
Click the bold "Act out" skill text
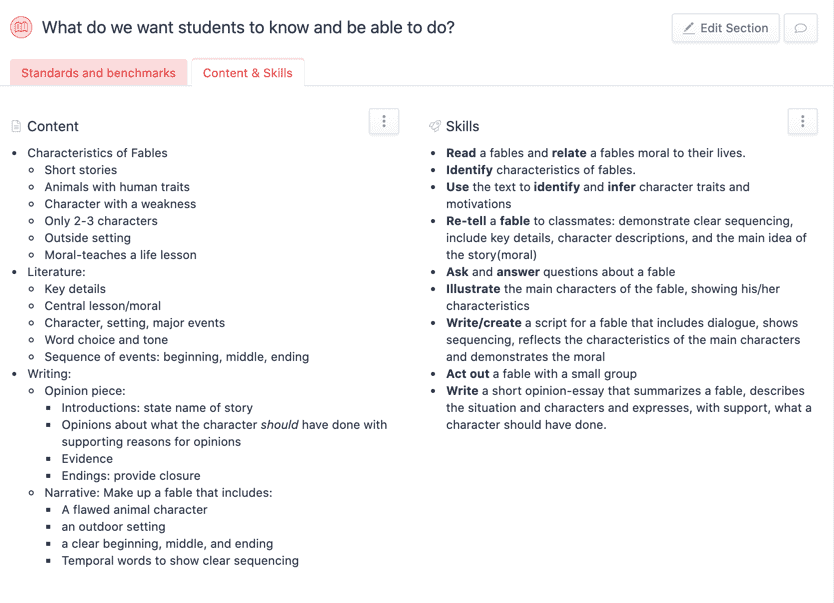click(467, 374)
